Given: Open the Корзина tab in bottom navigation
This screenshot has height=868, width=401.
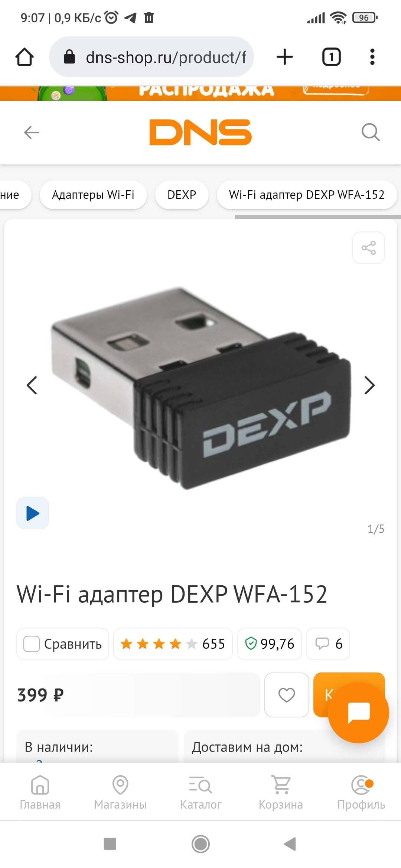Looking at the screenshot, I should pyautogui.click(x=281, y=792).
